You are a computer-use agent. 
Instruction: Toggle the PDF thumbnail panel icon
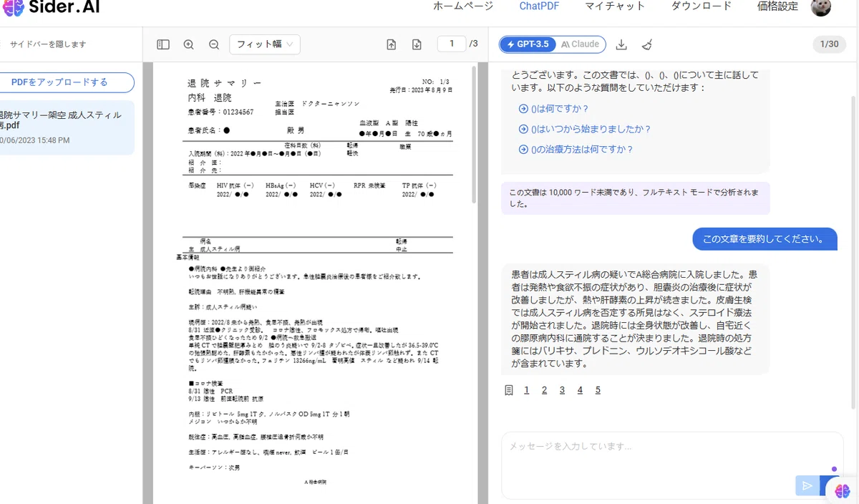point(163,44)
